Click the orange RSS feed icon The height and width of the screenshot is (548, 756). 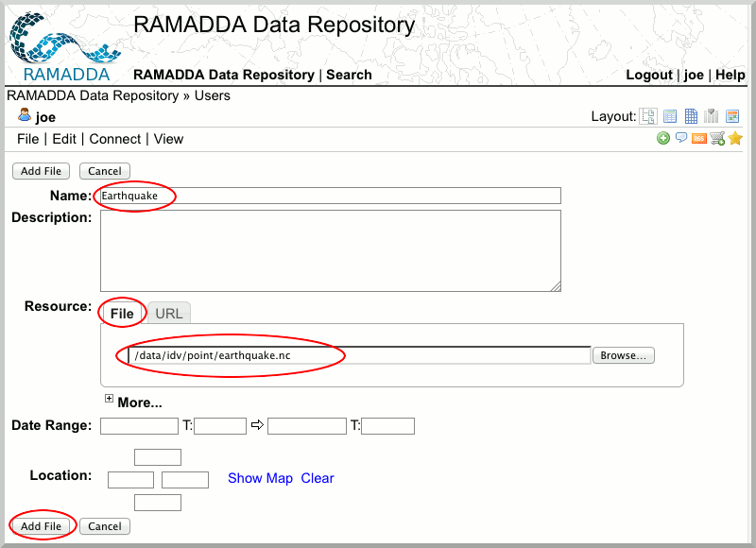click(x=699, y=139)
